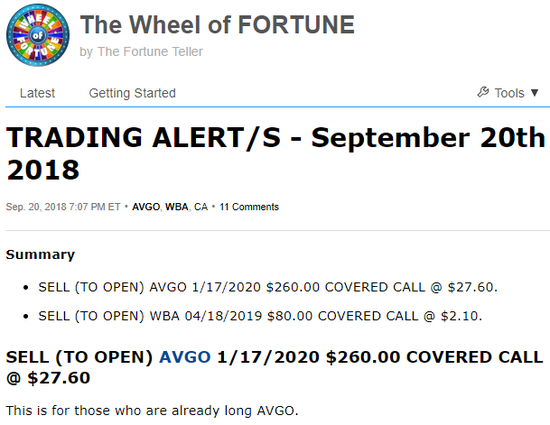The height and width of the screenshot is (425, 550).
Task: Click the Summary heading
Action: (x=40, y=255)
